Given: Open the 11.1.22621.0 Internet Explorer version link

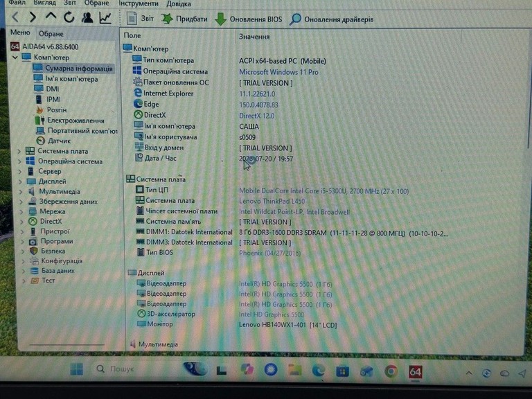Looking at the screenshot, I should click(257, 94).
